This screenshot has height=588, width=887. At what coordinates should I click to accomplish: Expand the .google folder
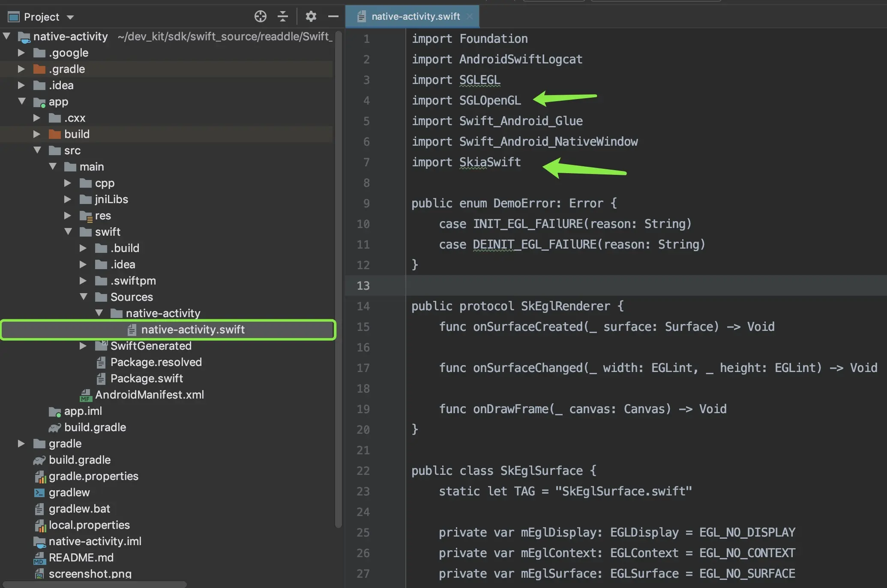tap(21, 53)
